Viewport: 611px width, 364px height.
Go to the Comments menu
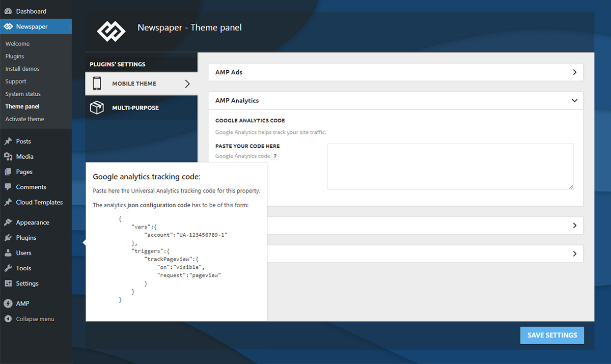coord(36,187)
